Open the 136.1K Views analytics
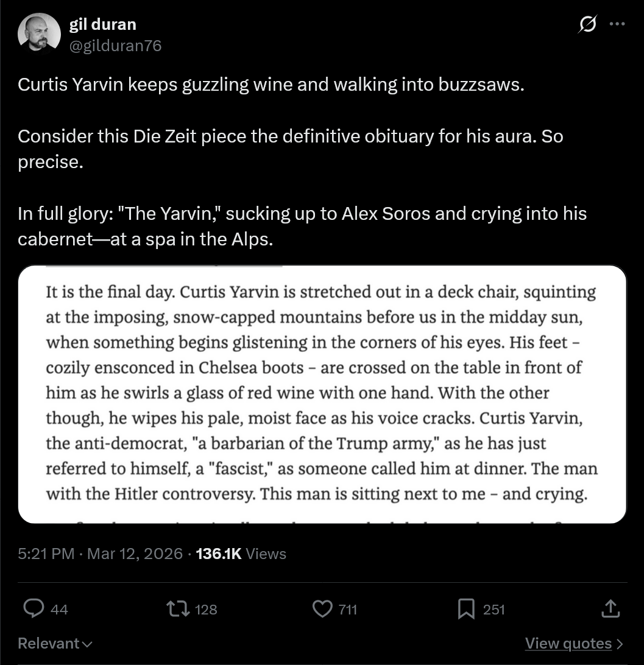 (x=241, y=554)
